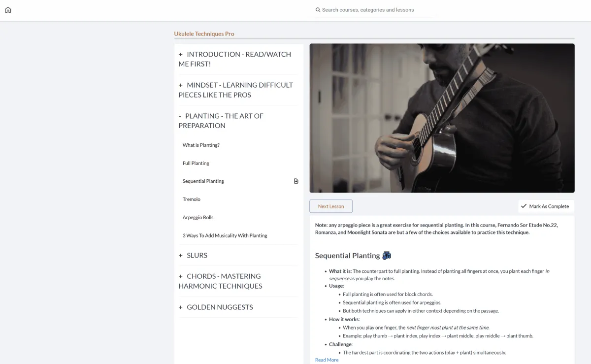This screenshot has height=364, width=591.
Task: Click the Ukulele Techniques Pro course title
Action: click(x=204, y=34)
